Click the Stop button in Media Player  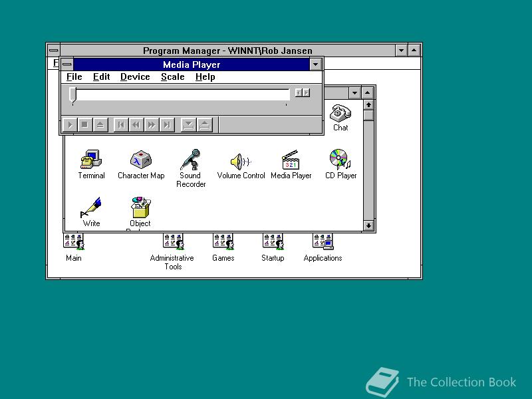(85, 125)
